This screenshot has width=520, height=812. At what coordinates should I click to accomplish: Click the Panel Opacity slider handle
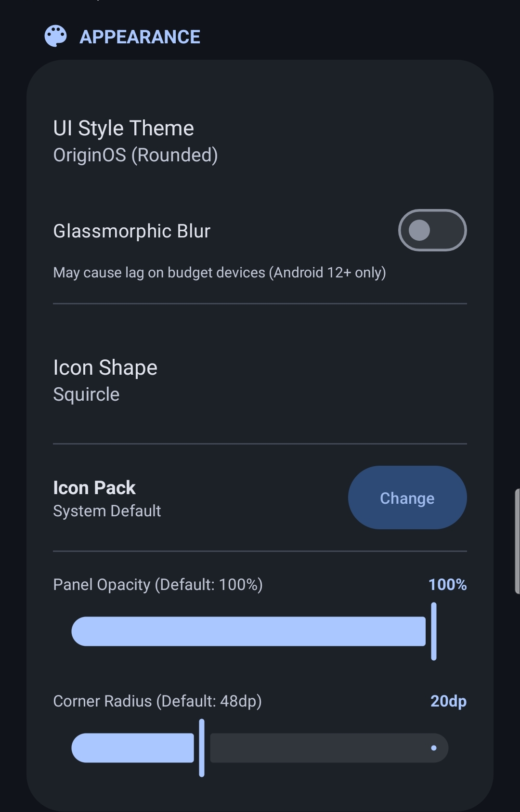coord(434,631)
